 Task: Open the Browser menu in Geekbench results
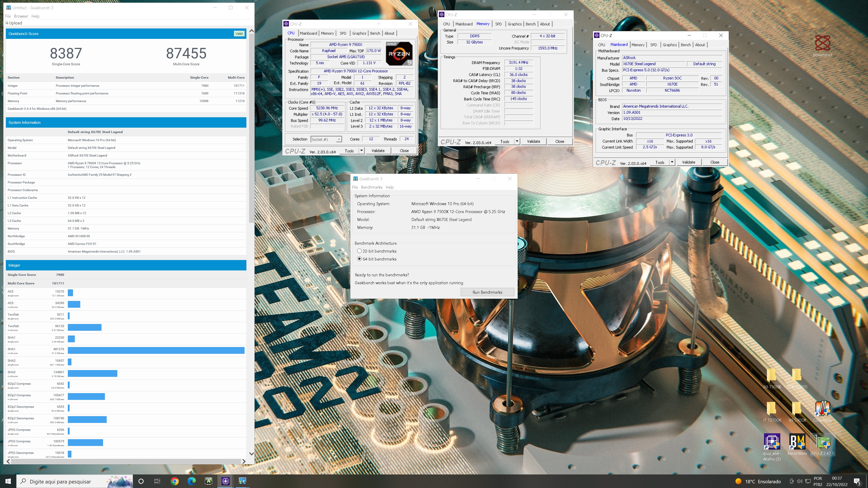pyautogui.click(x=21, y=16)
